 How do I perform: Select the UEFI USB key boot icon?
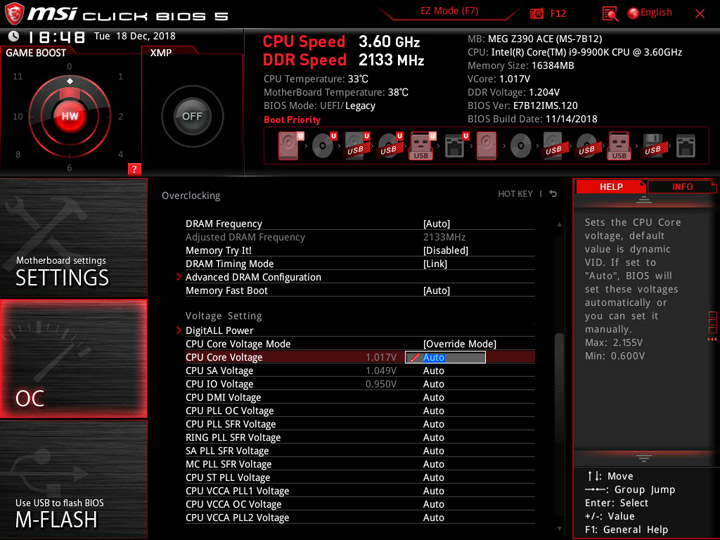point(422,146)
